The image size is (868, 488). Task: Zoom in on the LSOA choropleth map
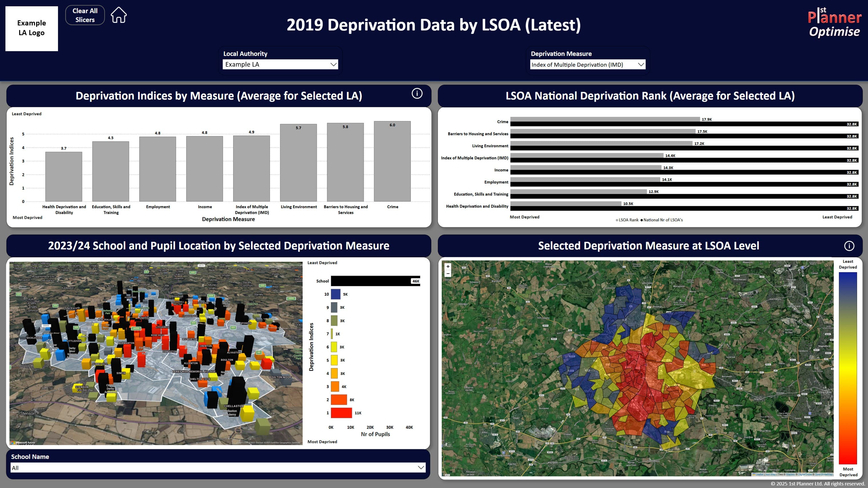point(448,266)
